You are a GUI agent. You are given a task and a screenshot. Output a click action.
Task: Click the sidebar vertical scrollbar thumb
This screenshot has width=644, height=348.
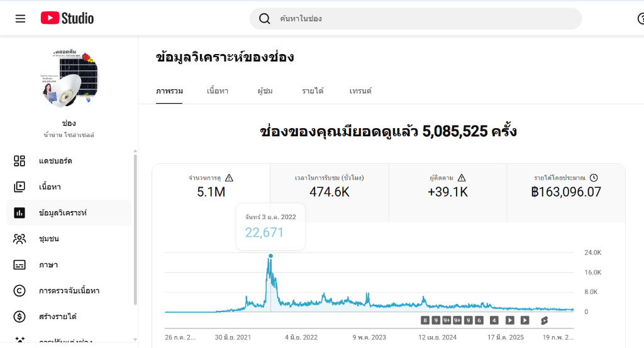[135, 229]
